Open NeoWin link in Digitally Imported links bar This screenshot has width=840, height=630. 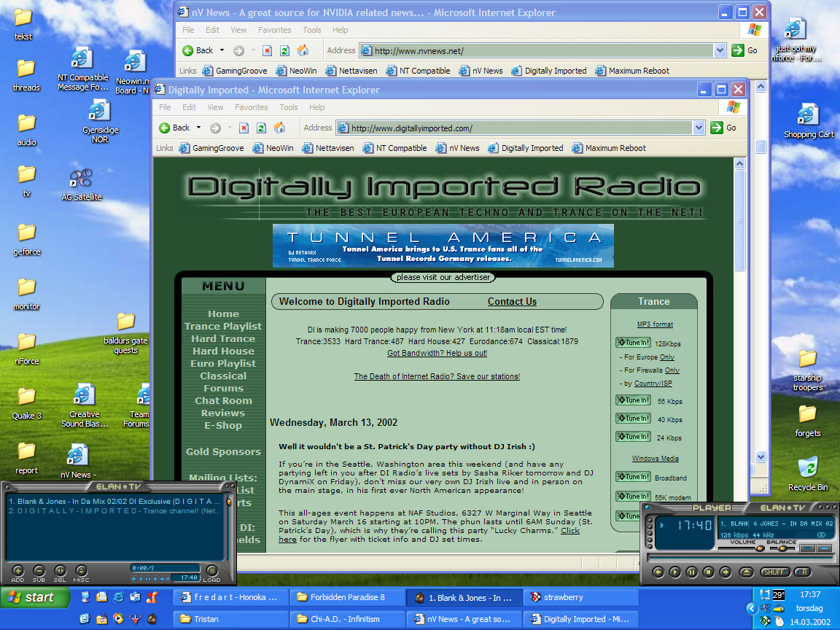pos(273,148)
